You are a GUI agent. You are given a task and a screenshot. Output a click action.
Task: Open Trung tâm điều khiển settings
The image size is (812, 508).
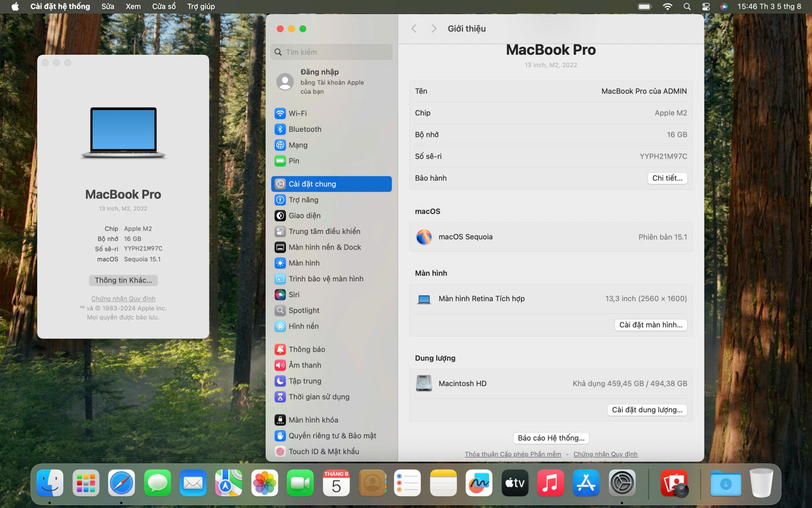pyautogui.click(x=331, y=231)
